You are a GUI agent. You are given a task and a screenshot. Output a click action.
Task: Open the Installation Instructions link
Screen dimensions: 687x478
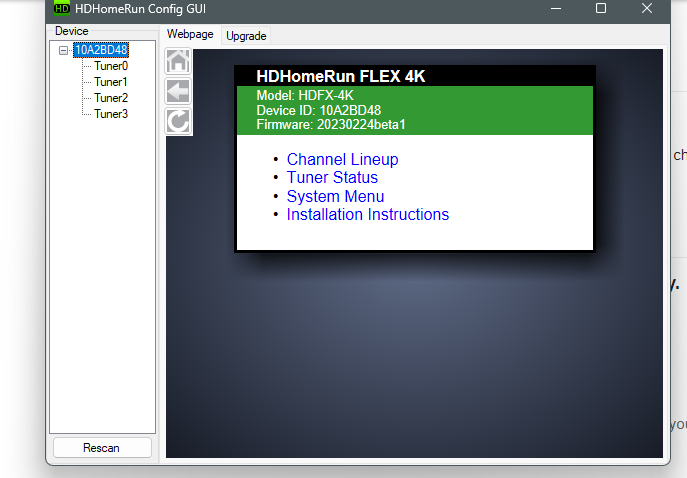pyautogui.click(x=367, y=215)
